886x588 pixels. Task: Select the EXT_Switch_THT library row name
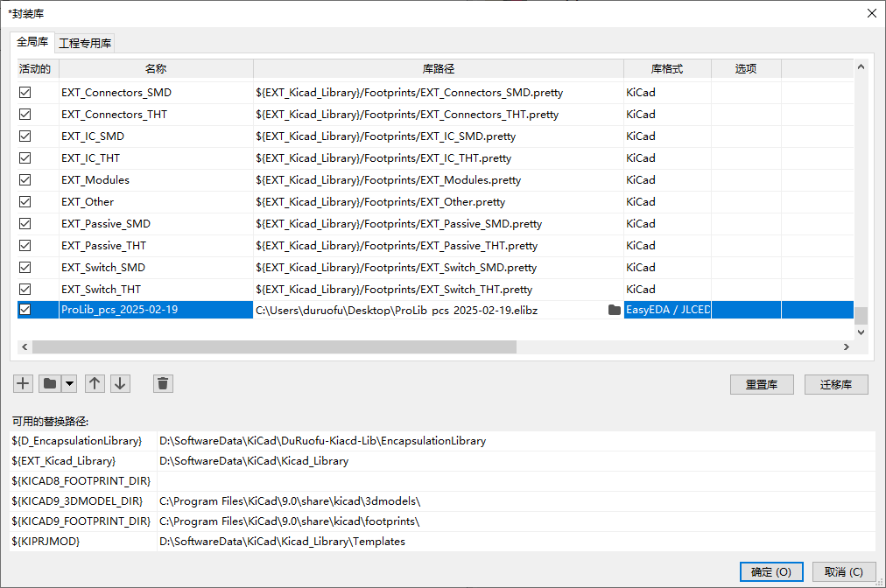pyautogui.click(x=101, y=289)
